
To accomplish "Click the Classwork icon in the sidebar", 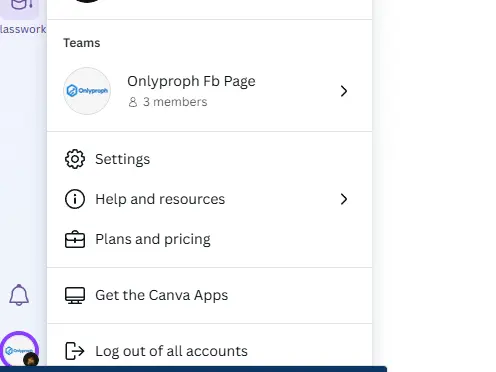I will coord(20,7).
